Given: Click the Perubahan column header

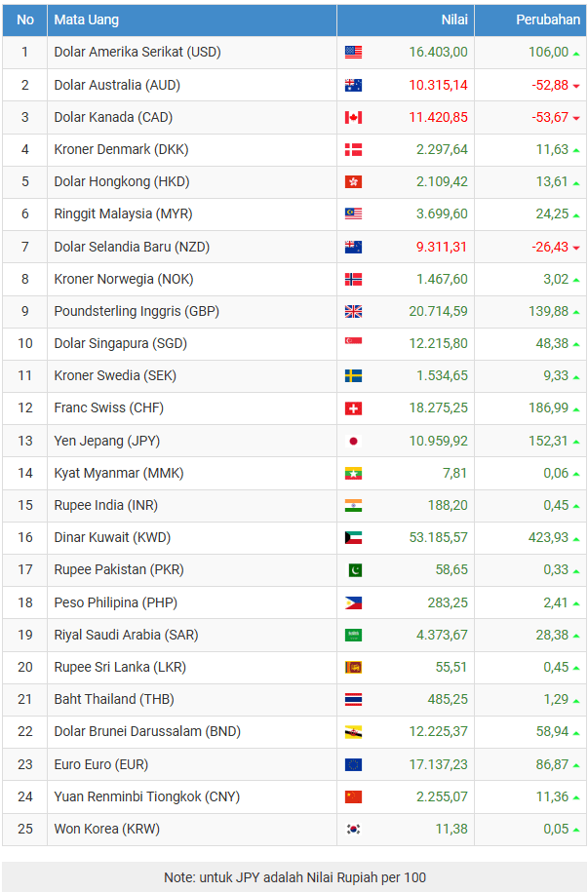Looking at the screenshot, I should [547, 19].
